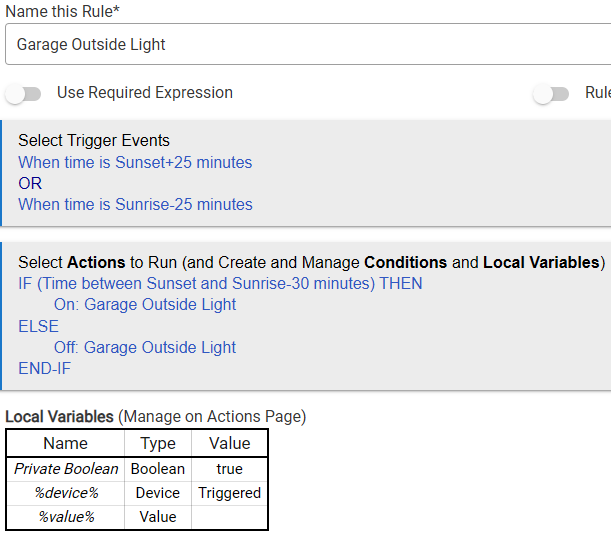Viewport: 611px width, 539px height.
Task: Click the Name this Rule text field
Action: coord(305,45)
